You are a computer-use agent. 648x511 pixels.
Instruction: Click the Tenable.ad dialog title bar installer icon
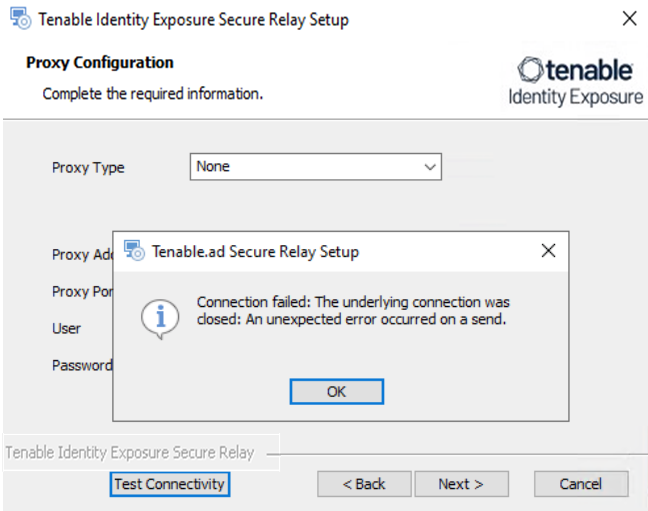134,251
